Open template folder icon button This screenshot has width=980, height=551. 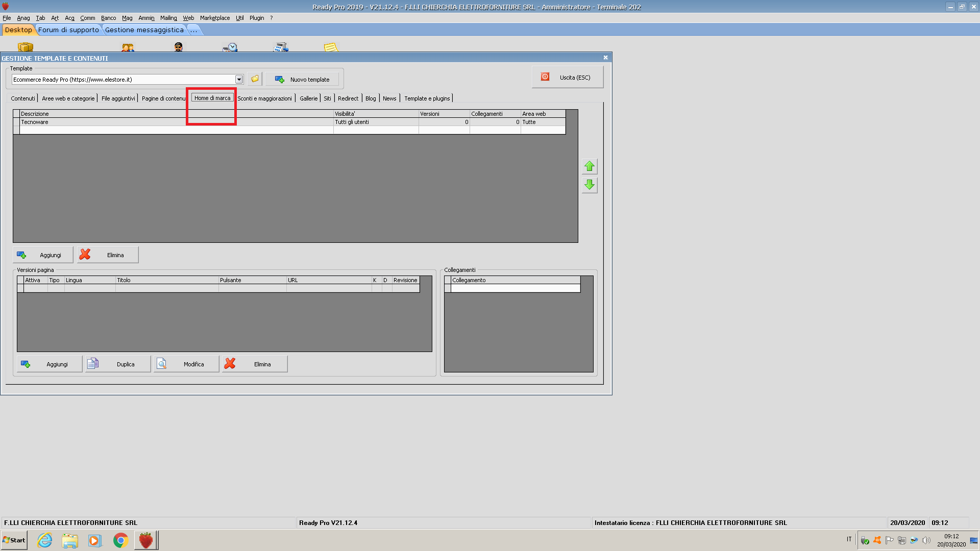[254, 79]
